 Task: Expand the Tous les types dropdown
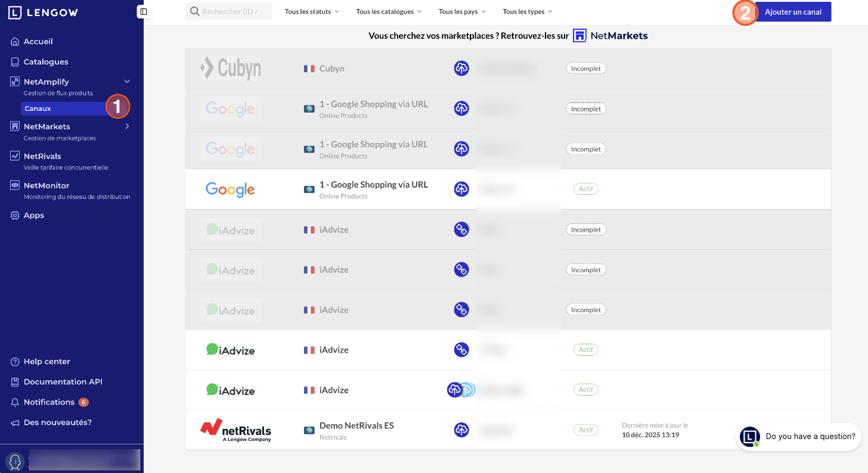(528, 11)
